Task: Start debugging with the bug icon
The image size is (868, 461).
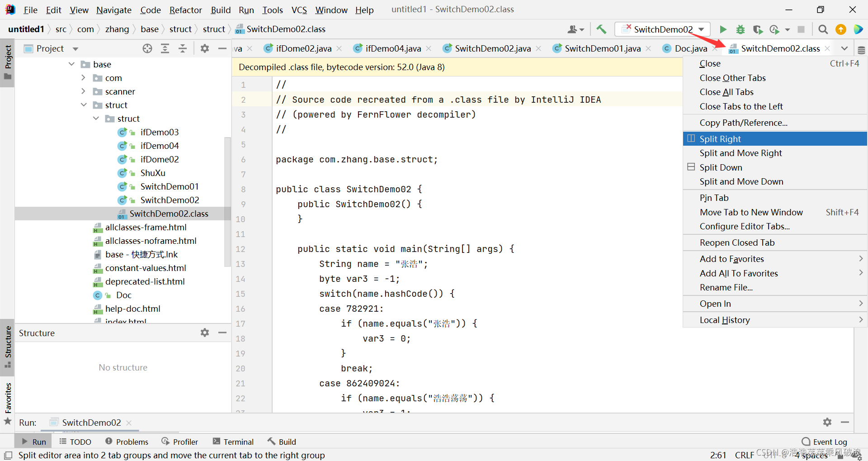Action: pyautogui.click(x=741, y=29)
